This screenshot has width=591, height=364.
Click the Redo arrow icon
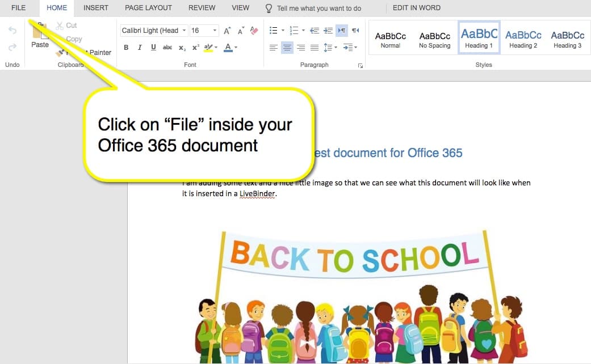(12, 47)
